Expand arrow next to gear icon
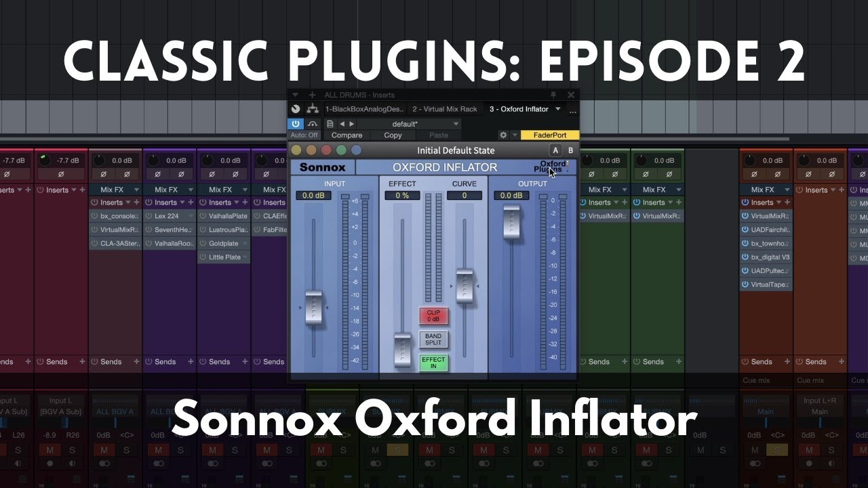 tap(514, 136)
